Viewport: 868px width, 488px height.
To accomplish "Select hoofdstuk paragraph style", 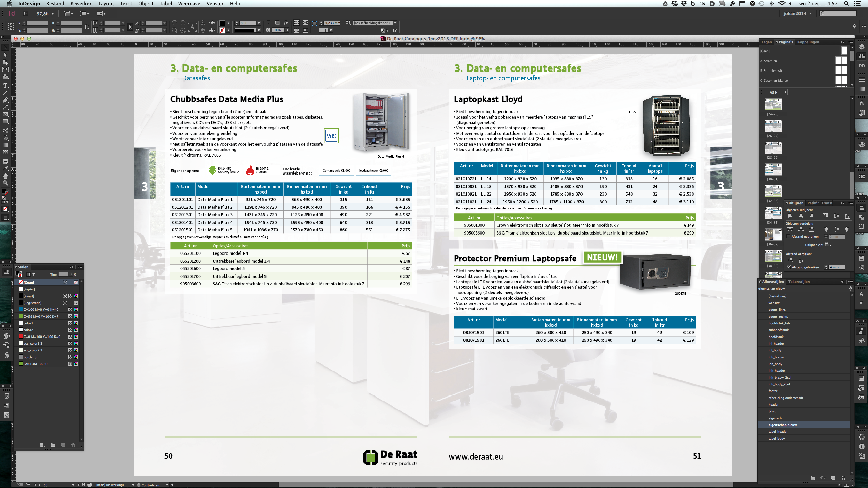I will (x=804, y=337).
